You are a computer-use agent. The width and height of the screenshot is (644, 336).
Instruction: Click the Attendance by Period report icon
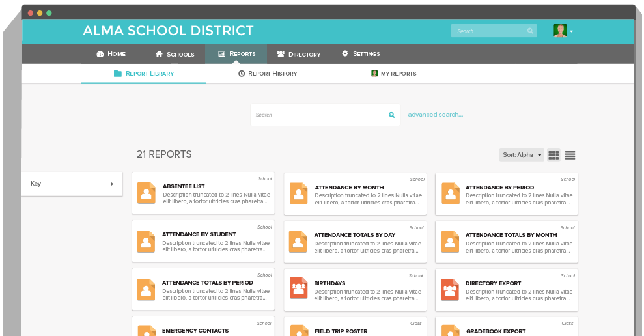pyautogui.click(x=451, y=193)
